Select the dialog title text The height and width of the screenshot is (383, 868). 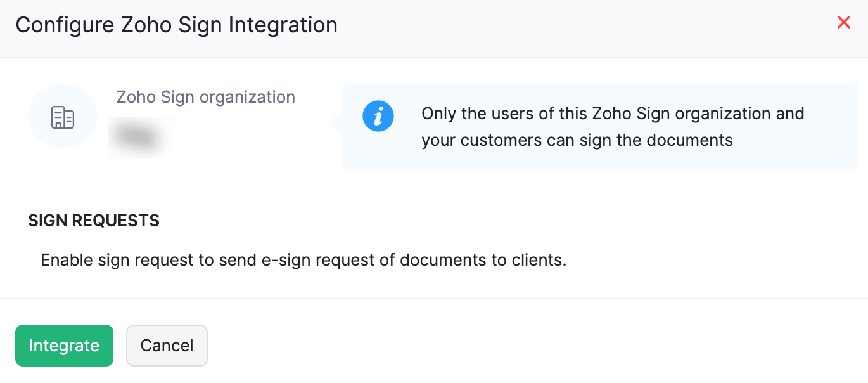[x=177, y=25]
